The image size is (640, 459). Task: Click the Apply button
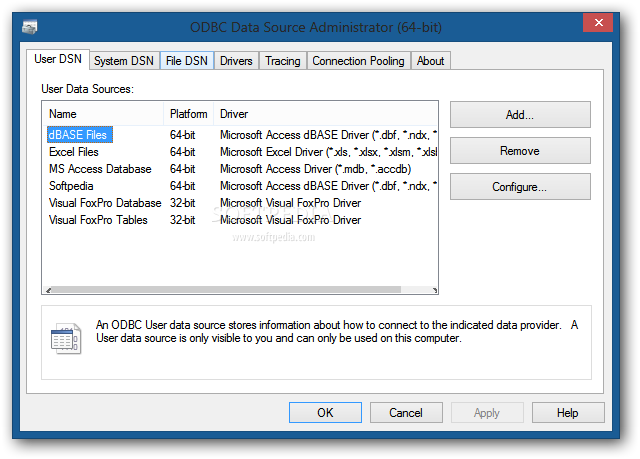click(x=487, y=412)
